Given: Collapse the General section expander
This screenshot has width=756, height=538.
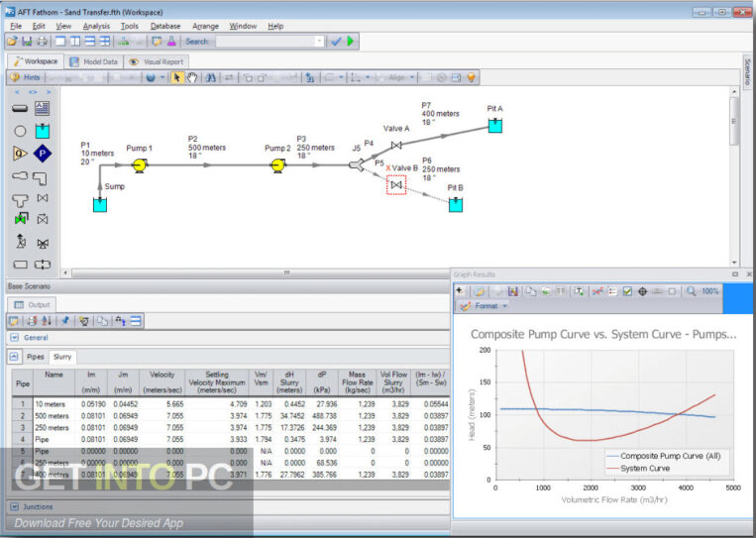Looking at the screenshot, I should click(x=15, y=338).
